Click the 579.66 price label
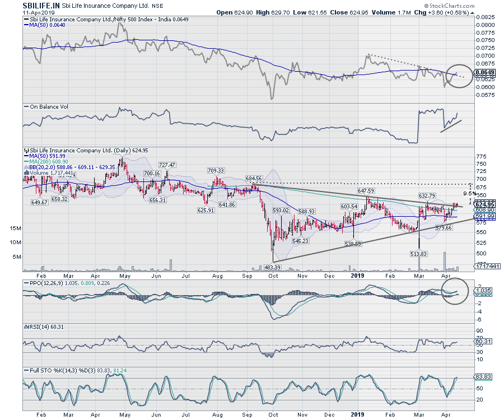 coord(444,227)
